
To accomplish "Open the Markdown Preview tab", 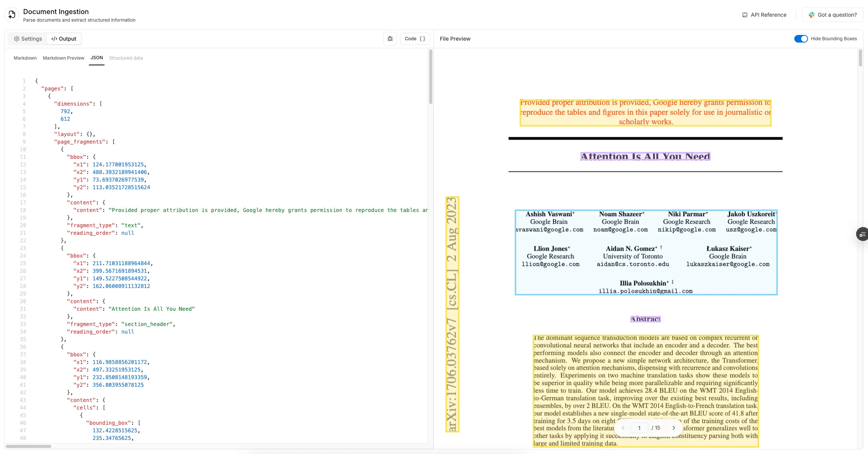I will point(63,58).
